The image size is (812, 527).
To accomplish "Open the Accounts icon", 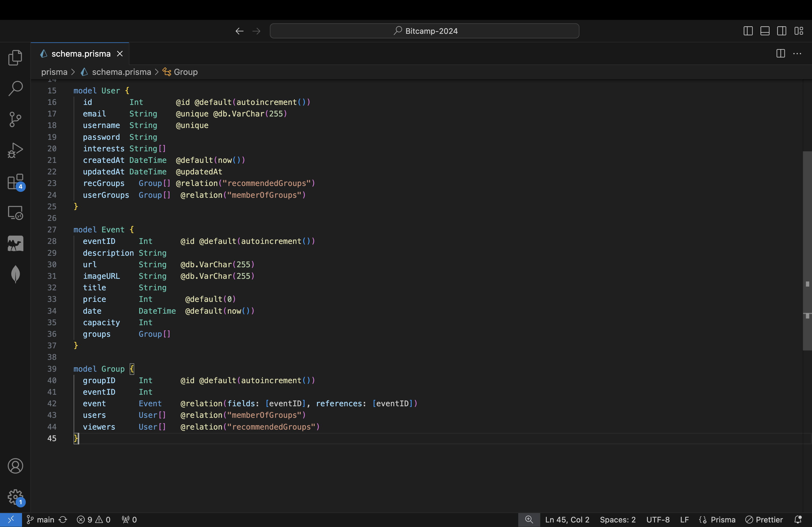I will (x=15, y=466).
